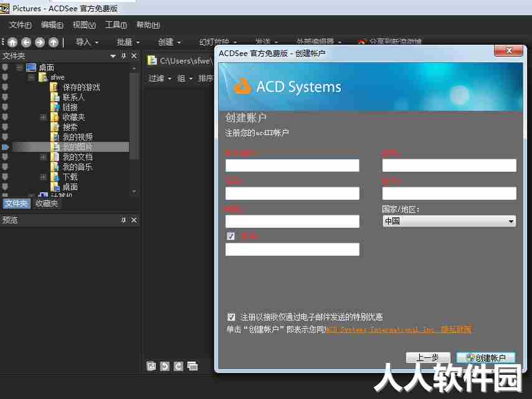
Task: Click the Up one level arrow icon
Action: [x=54, y=42]
